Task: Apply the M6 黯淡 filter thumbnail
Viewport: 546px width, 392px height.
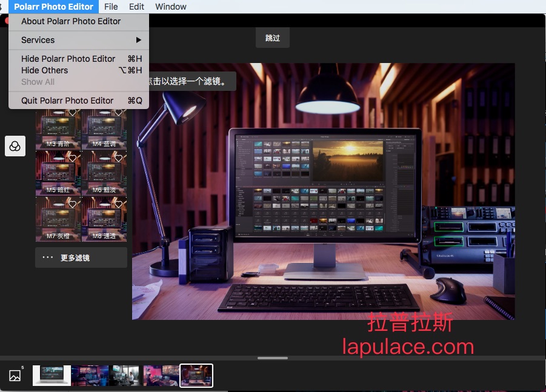Action: click(104, 173)
